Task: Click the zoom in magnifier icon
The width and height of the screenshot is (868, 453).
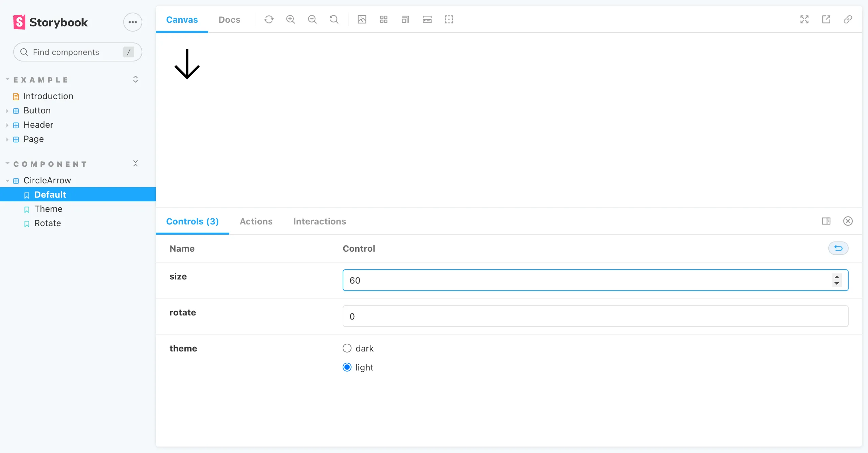Action: [x=290, y=19]
